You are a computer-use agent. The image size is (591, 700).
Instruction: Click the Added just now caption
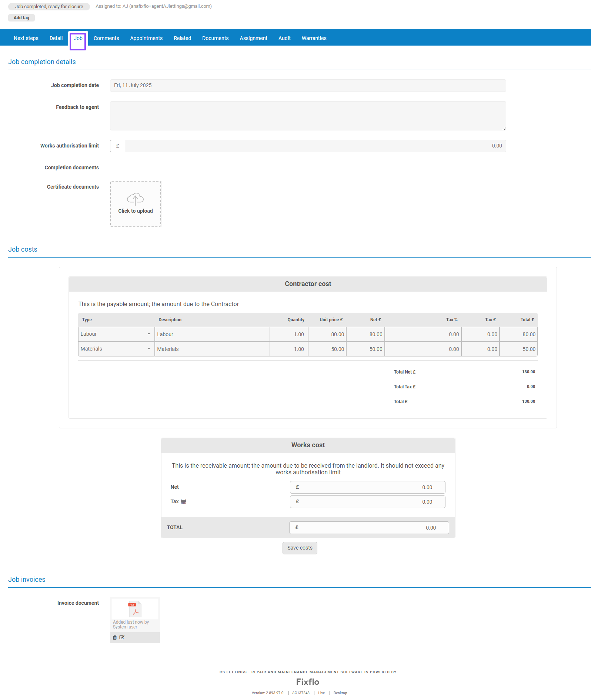pyautogui.click(x=131, y=624)
